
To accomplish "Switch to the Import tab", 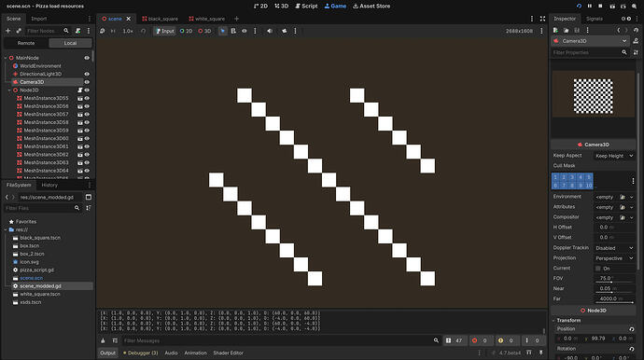I will pos(39,19).
